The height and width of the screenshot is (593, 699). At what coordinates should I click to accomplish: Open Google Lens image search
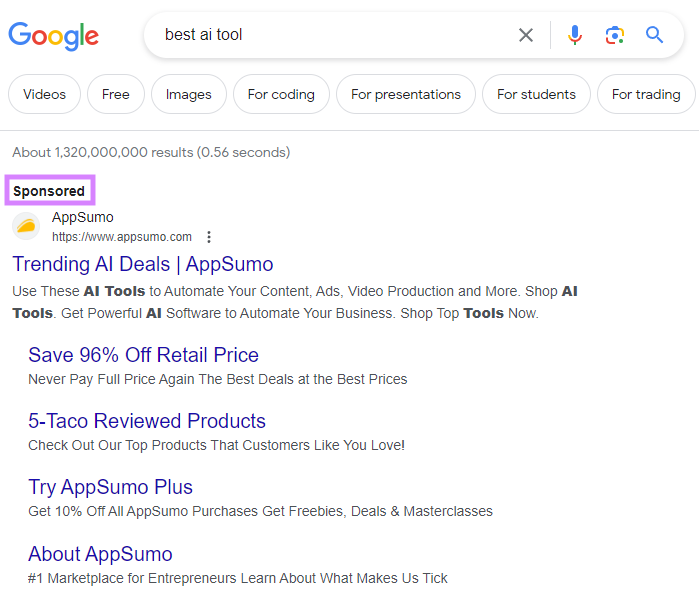click(x=614, y=36)
